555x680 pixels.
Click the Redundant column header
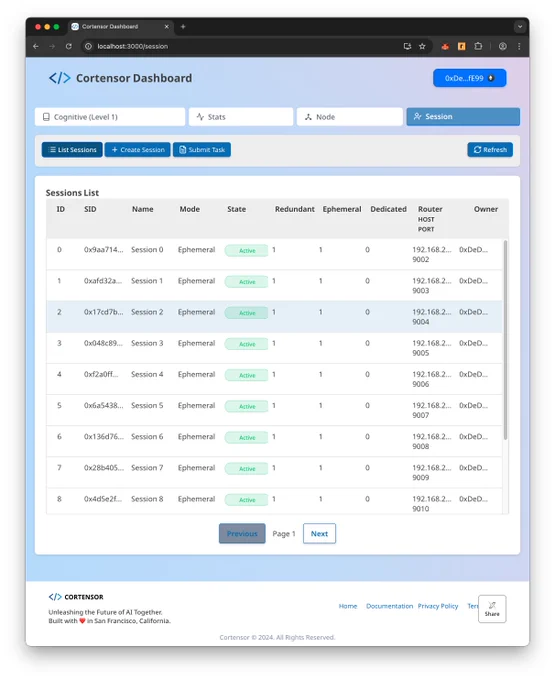pos(295,209)
